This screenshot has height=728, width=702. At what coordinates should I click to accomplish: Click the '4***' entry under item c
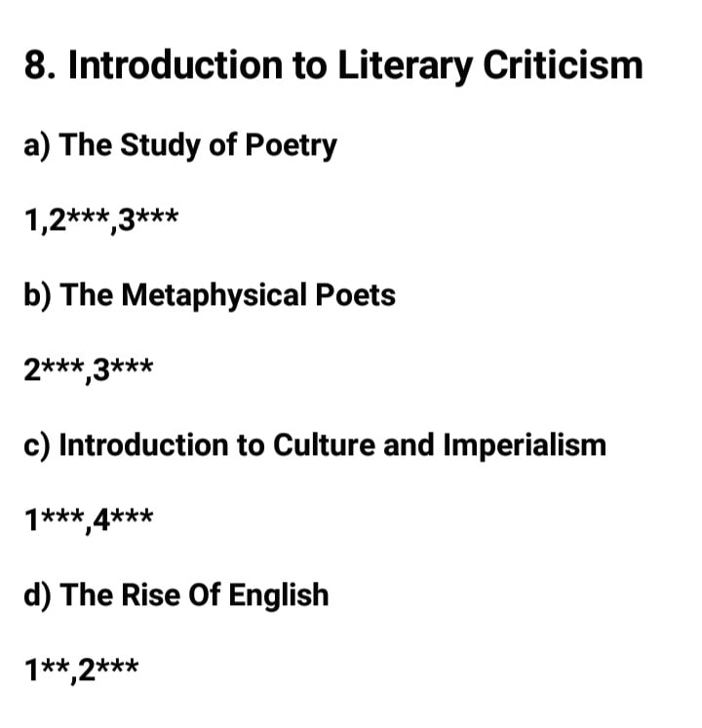[x=123, y=519]
